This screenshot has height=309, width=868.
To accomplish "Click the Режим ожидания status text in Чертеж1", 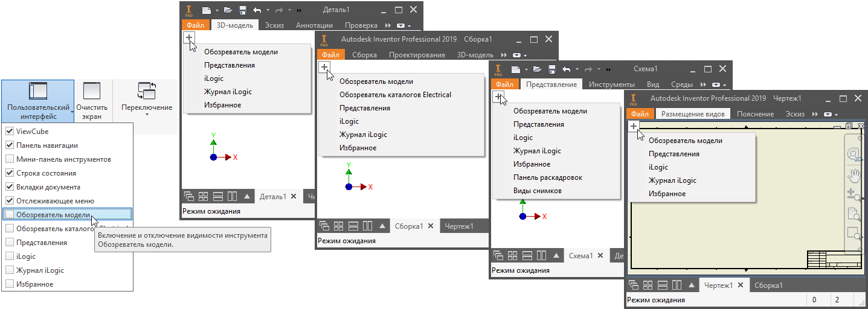I will tap(656, 300).
